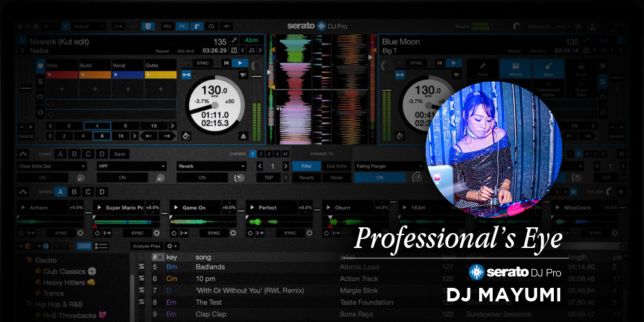Click loop shift right arrow icon on left deck
Image resolution: width=644 pixels, height=322 pixels.
pos(167,136)
